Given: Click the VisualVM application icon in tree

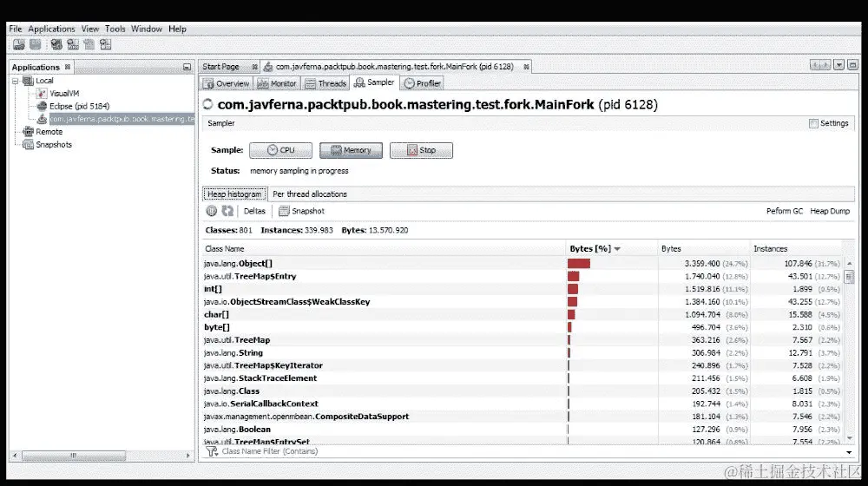Looking at the screenshot, I should (42, 94).
